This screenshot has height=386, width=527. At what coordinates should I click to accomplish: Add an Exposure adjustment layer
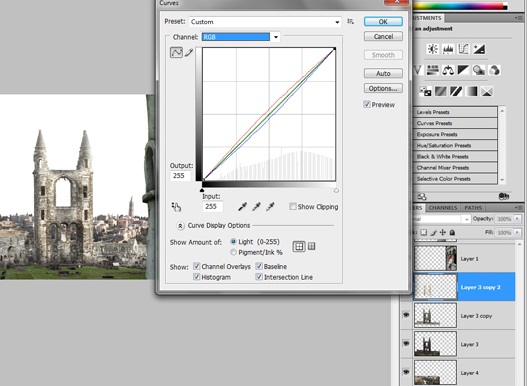coord(479,49)
